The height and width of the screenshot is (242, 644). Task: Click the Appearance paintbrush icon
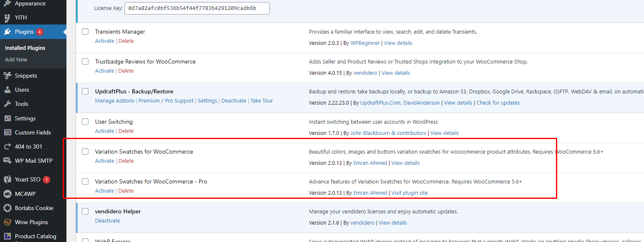7,4
